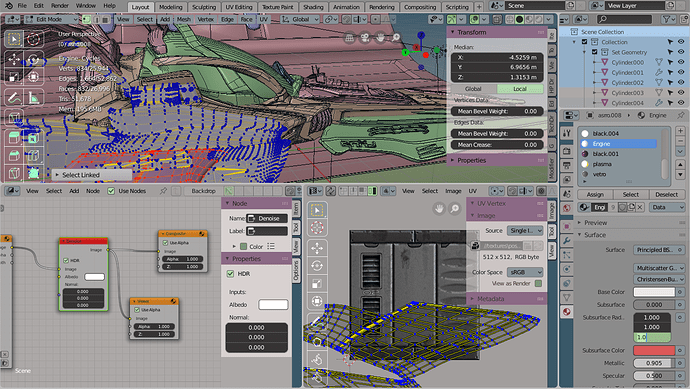Viewport: 690px width, 389px height.
Task: Click the pan hand icon in 3D viewport
Action: (380, 38)
